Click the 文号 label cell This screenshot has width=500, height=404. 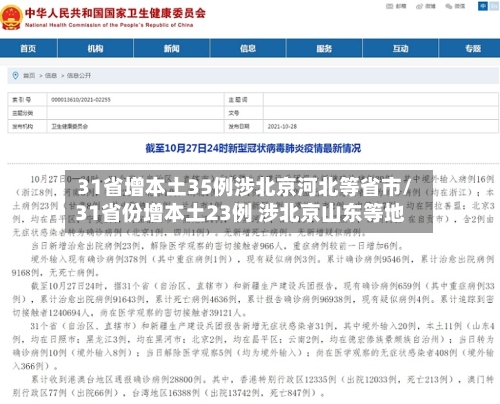(x=244, y=113)
